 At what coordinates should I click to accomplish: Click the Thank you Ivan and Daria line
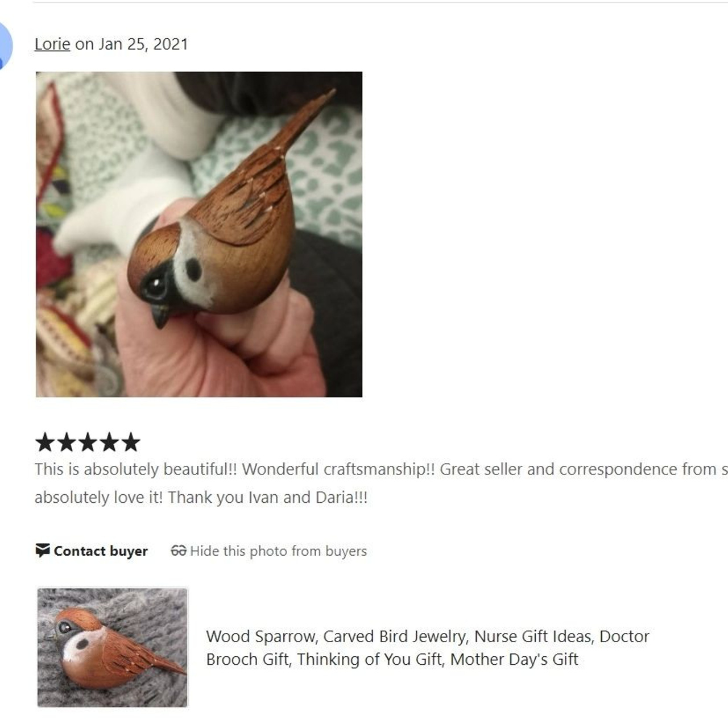tap(201, 498)
